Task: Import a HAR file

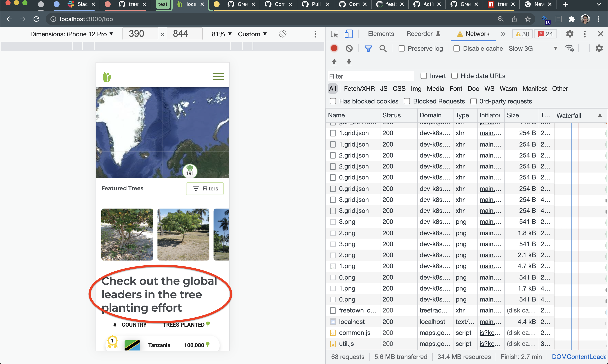Action: [x=334, y=62]
